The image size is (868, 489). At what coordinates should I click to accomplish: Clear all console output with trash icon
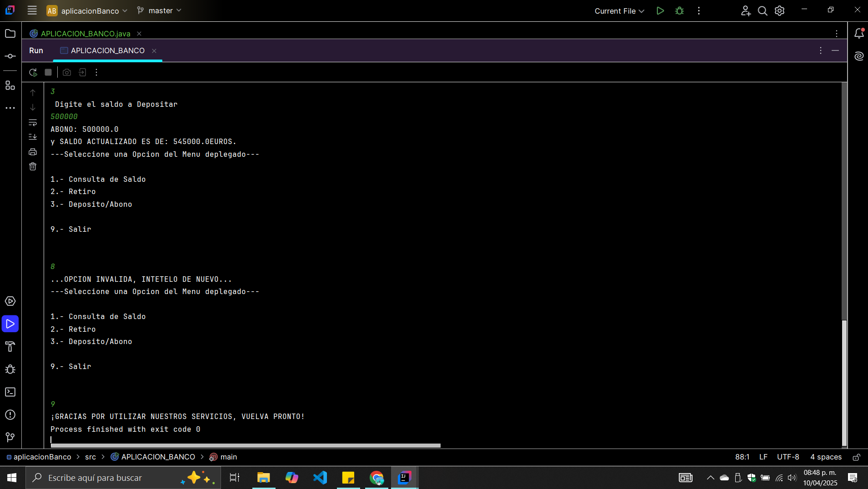coord(33,166)
